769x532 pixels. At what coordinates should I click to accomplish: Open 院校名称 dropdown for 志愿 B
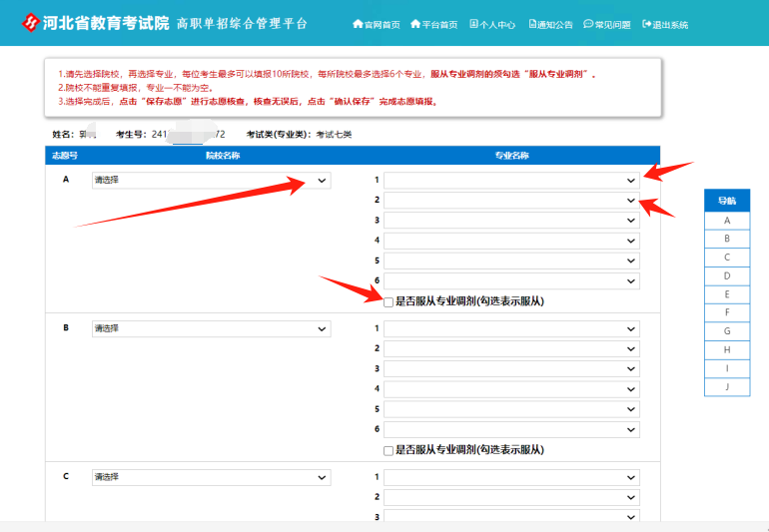(x=211, y=328)
